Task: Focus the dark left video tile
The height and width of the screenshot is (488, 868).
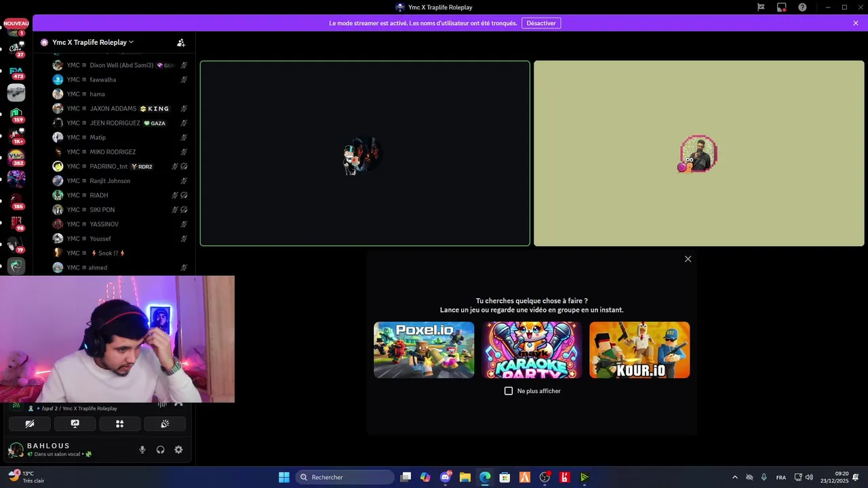Action: (x=365, y=153)
